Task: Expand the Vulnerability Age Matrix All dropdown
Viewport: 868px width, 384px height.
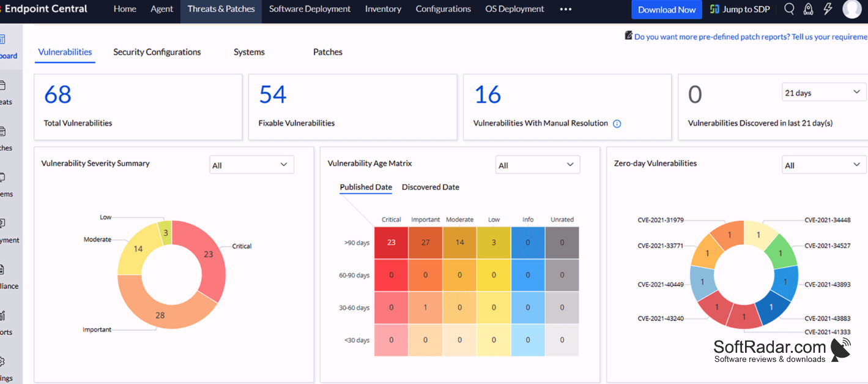Action: pyautogui.click(x=537, y=165)
